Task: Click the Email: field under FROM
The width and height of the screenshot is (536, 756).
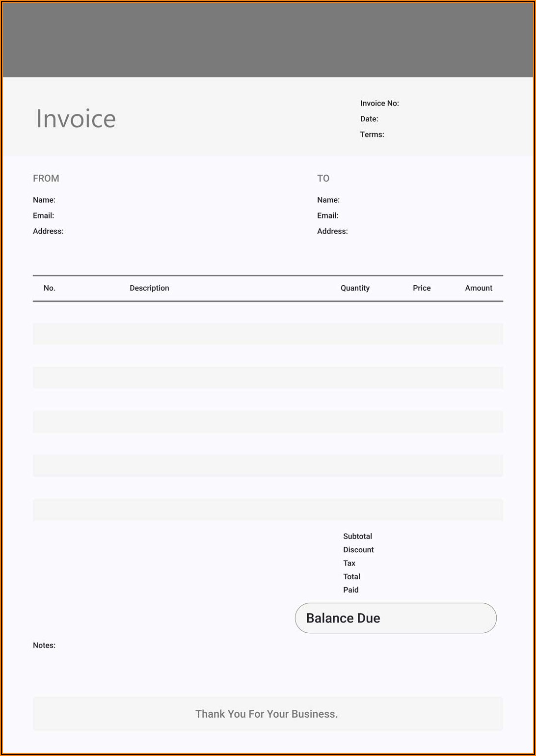Action: pos(43,216)
